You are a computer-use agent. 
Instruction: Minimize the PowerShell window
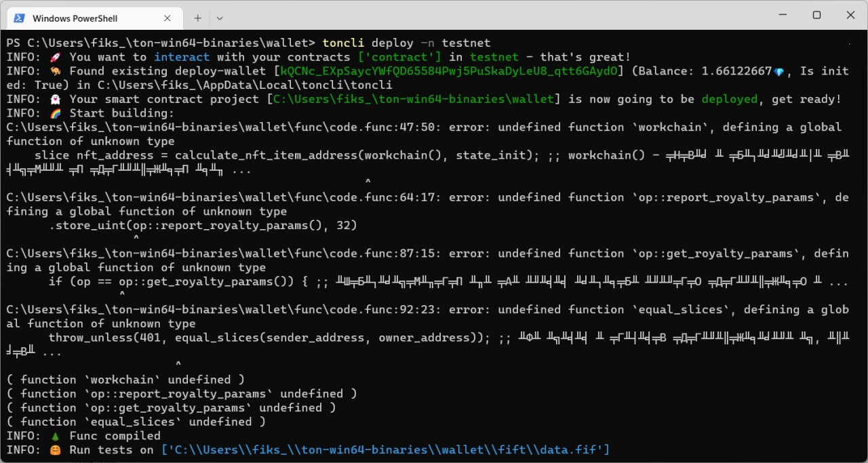(781, 15)
